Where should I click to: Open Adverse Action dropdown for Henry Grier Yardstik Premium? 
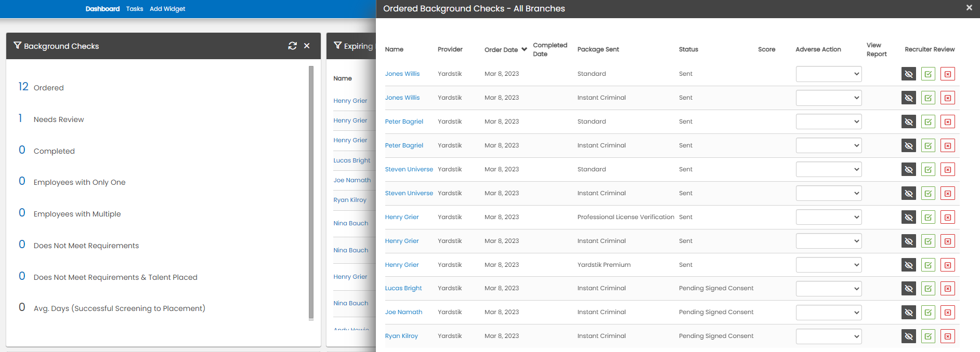(x=829, y=265)
